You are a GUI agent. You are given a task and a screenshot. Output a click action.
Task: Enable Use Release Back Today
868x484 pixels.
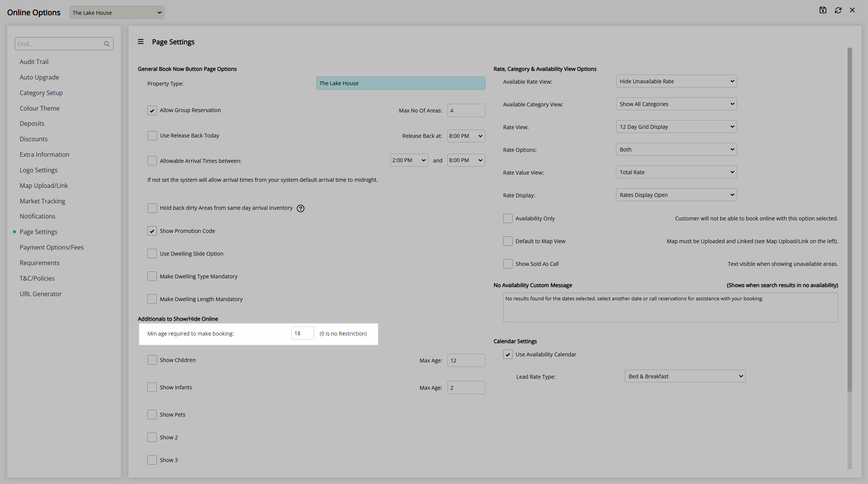(152, 136)
